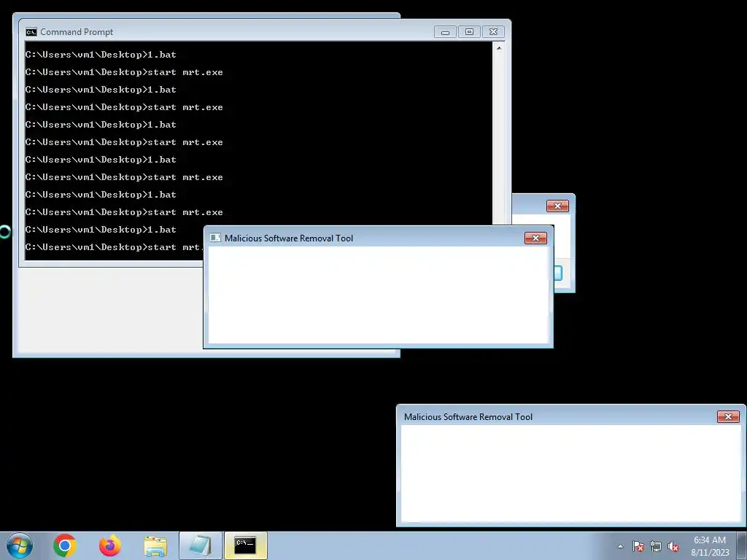Click the icon in the middle Malicious Software Removal Tool title bar
The height and width of the screenshot is (560, 747).
pyautogui.click(x=215, y=238)
